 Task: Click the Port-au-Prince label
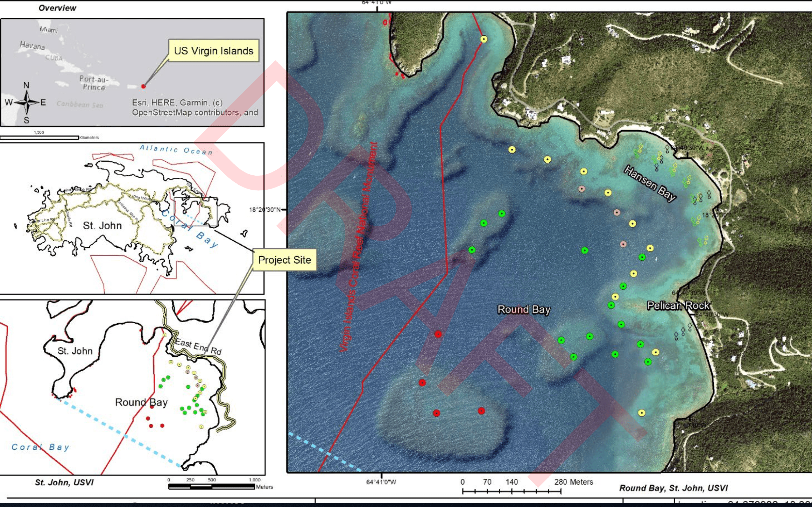[94, 83]
